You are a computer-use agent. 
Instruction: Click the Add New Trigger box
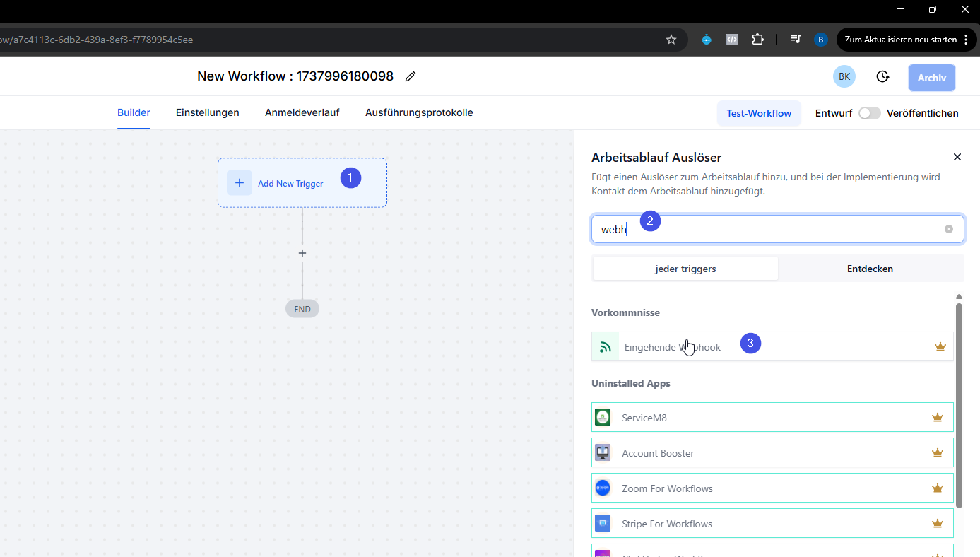pos(302,182)
